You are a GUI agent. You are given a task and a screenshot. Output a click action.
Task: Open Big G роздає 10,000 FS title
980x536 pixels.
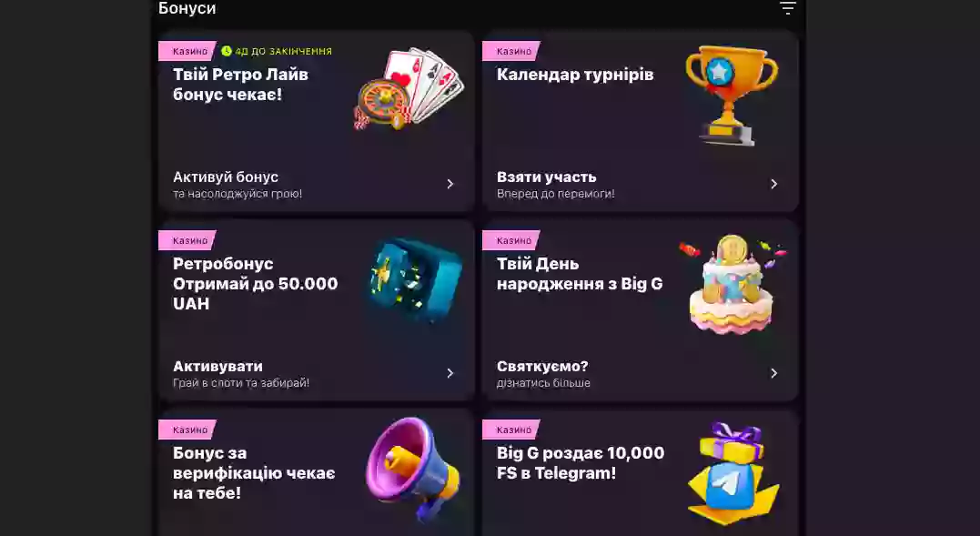click(x=580, y=463)
